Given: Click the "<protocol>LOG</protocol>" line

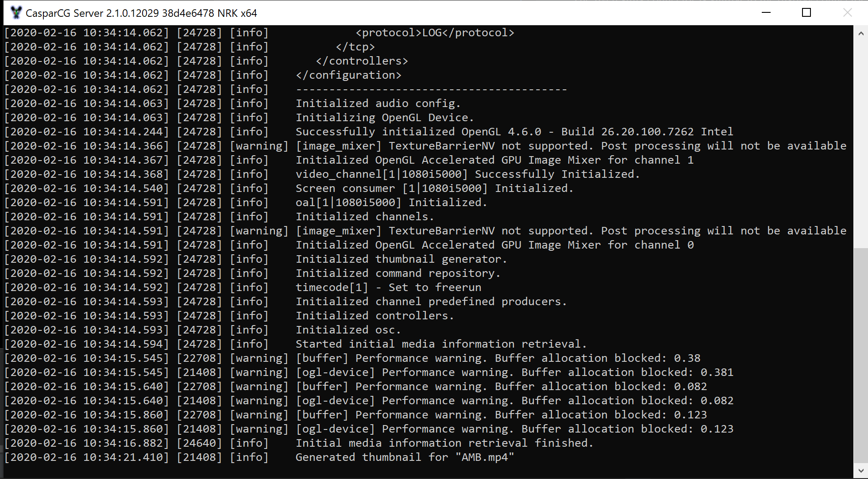Looking at the screenshot, I should [x=435, y=33].
